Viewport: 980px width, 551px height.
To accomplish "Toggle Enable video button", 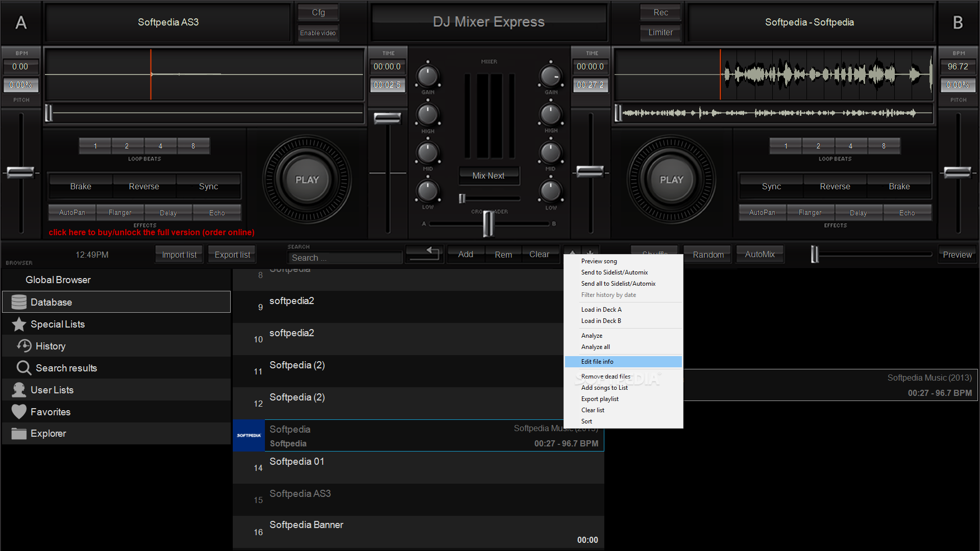I will [318, 33].
